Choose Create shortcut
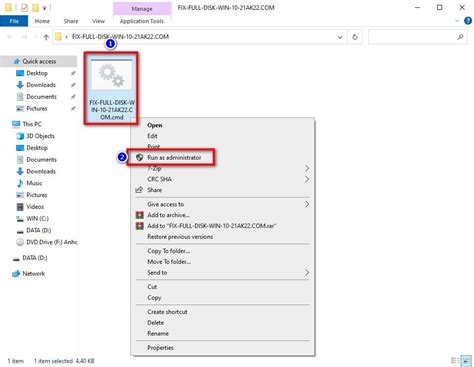474x367 pixels. [167, 312]
